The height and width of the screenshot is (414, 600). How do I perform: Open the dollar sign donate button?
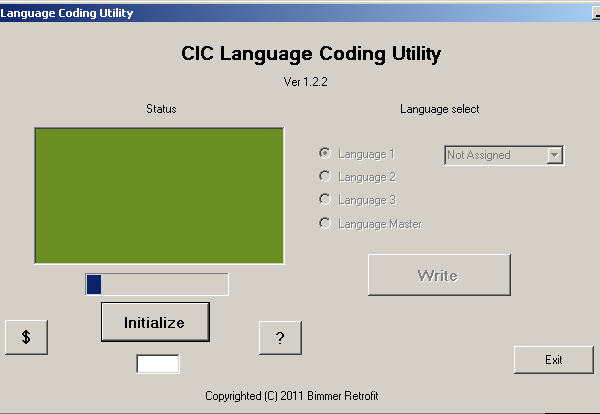(x=26, y=337)
